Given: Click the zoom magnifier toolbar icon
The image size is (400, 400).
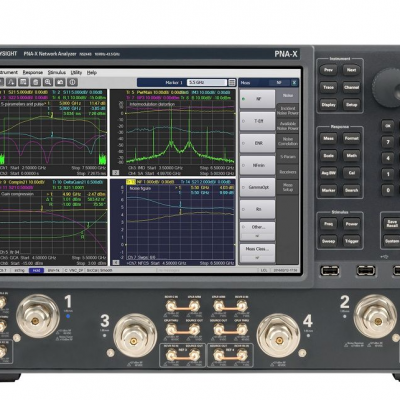Looking at the screenshot, I should click(48, 82).
